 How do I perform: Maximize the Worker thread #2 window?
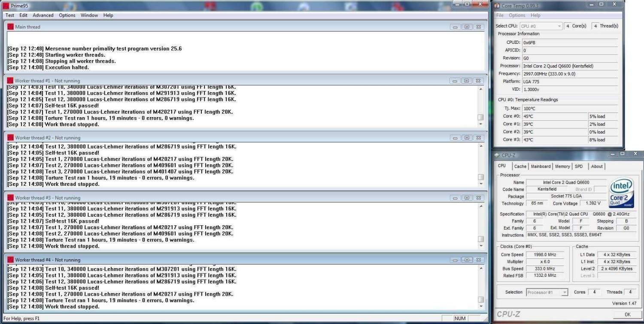coord(467,138)
